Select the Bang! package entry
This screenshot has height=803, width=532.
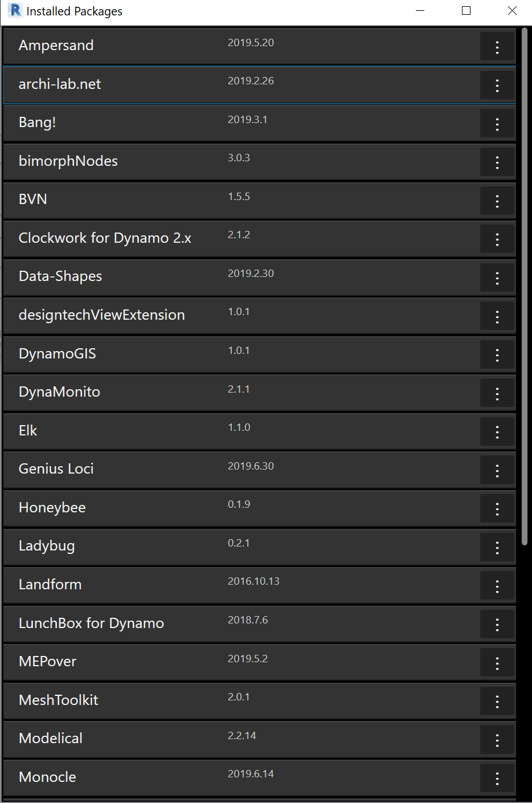(x=228, y=123)
